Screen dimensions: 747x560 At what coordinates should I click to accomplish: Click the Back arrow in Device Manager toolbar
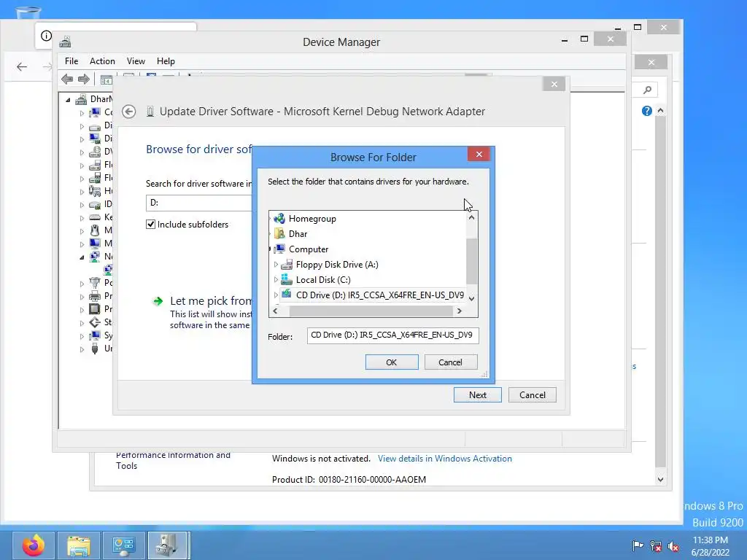coord(67,79)
